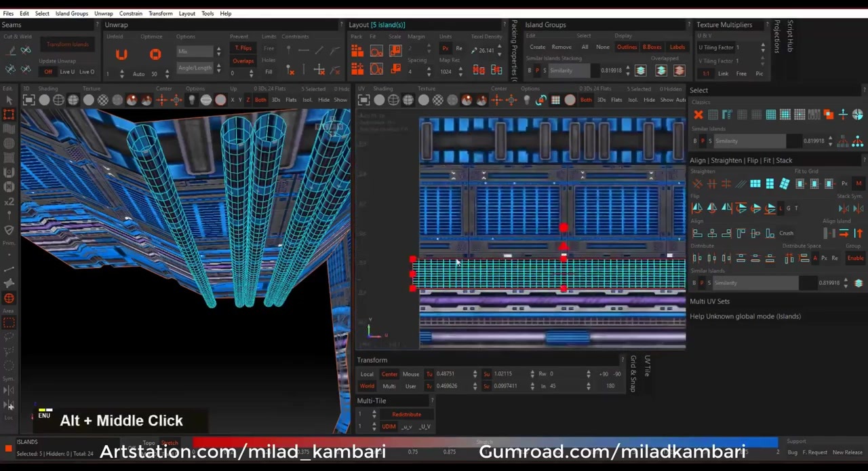Click the light bulb options icon in 3D viewport

coord(192,100)
